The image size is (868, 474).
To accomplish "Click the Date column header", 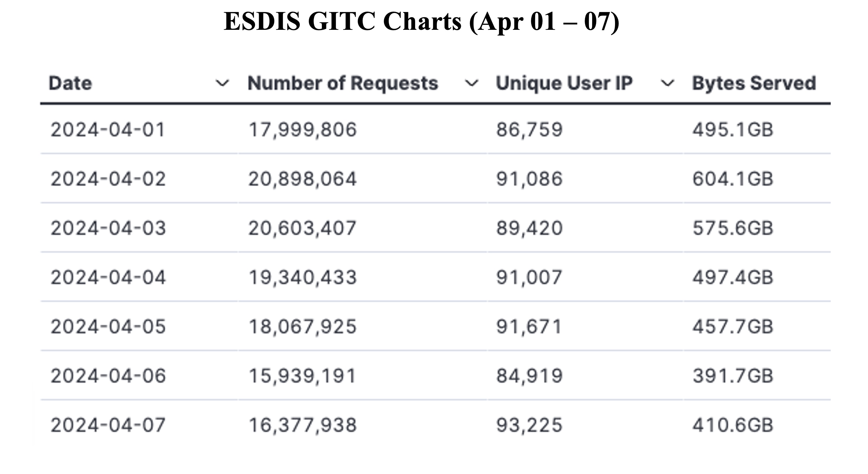I will (x=70, y=83).
